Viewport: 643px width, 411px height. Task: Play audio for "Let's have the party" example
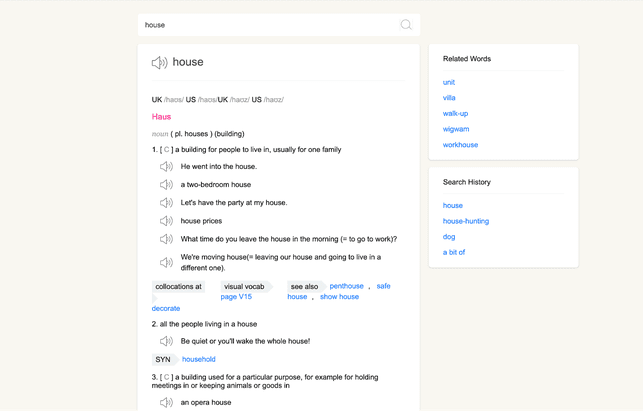166,203
